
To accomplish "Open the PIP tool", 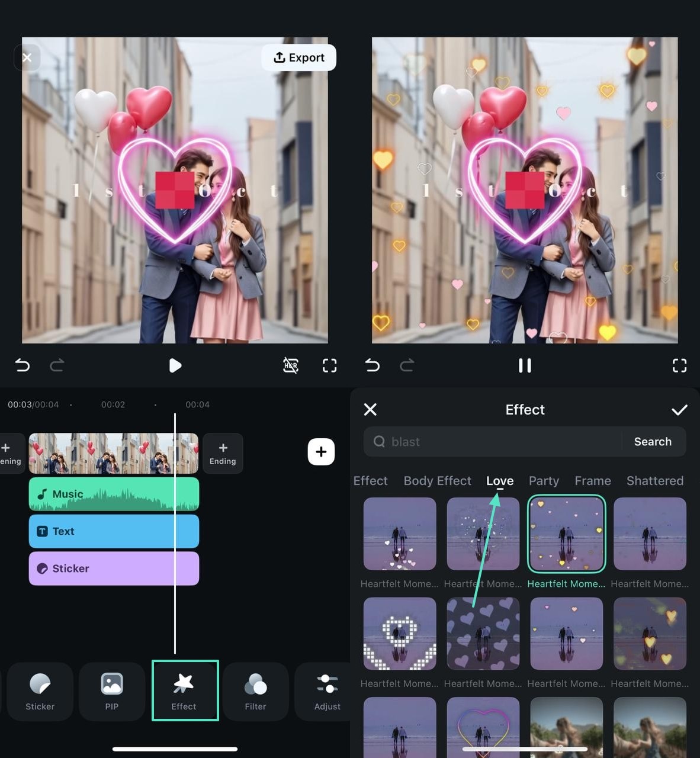I will tap(111, 691).
